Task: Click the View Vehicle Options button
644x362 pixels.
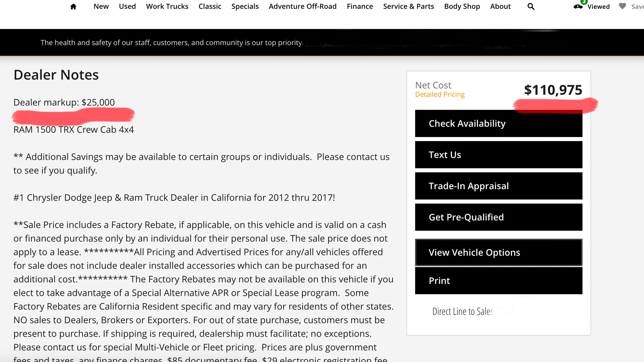Action: 498,253
